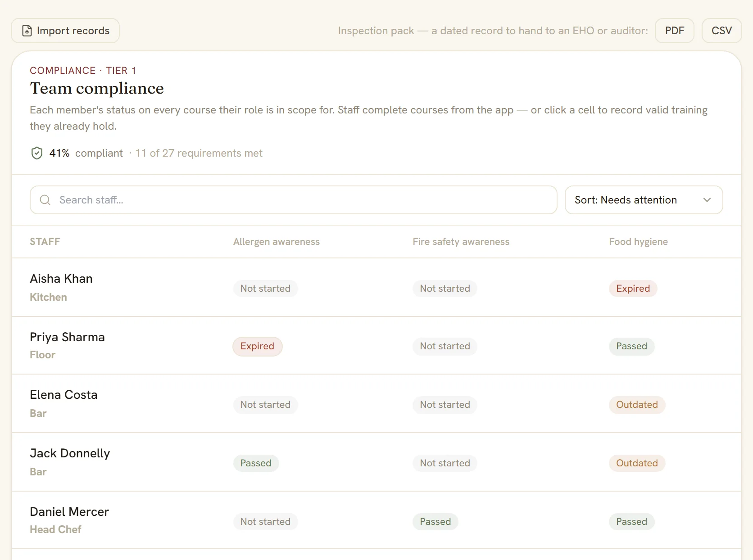Open Jack Donnelly's Fire safety Not started cell
Screen dimensions: 753x560
point(445,463)
